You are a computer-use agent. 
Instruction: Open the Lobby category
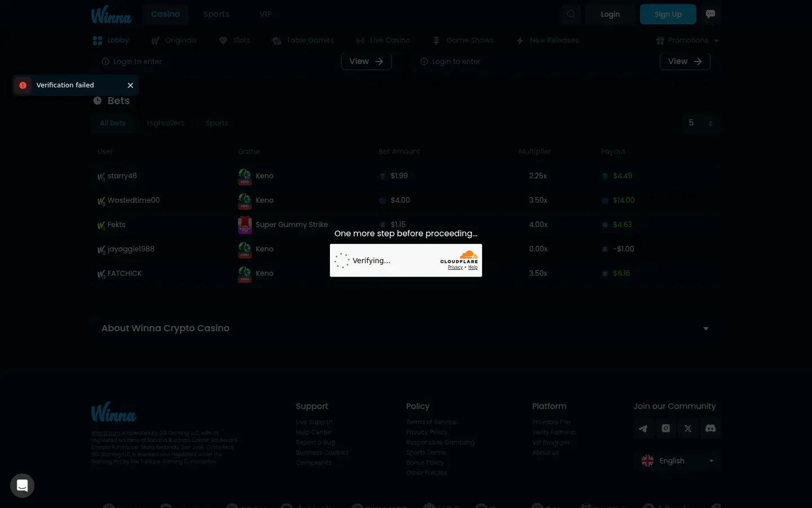tap(111, 40)
